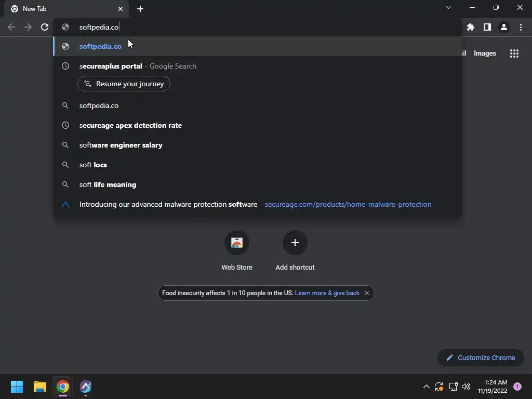The height and width of the screenshot is (399, 532).
Task: Open the network tray icon
Action: coord(453,387)
